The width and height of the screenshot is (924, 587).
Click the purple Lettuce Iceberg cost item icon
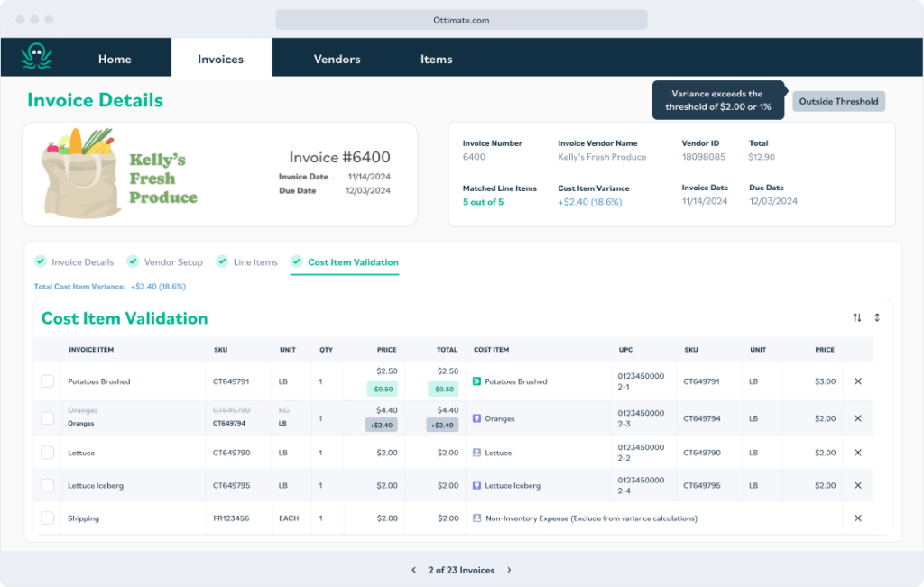(x=476, y=485)
